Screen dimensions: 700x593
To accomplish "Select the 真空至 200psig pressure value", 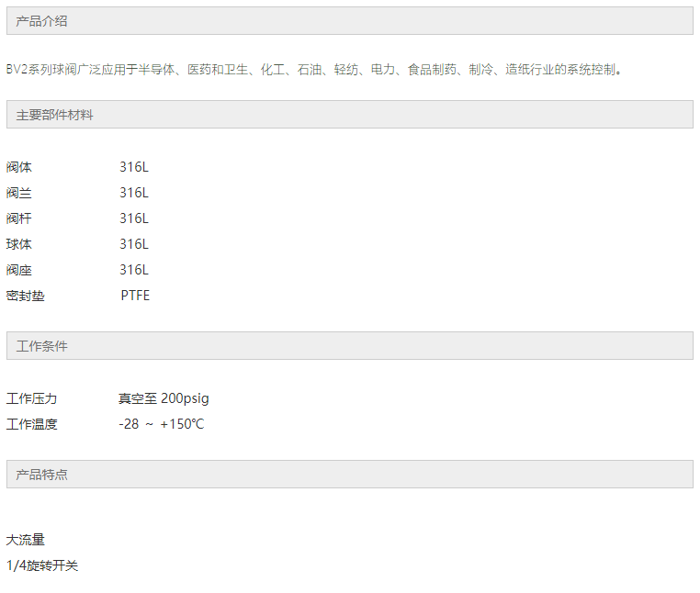I will point(164,398).
